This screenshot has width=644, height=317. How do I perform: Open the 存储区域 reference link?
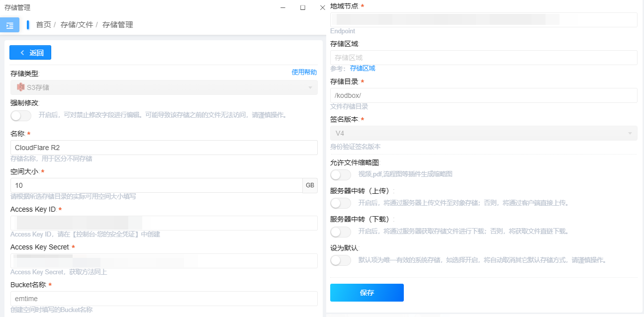coord(363,69)
